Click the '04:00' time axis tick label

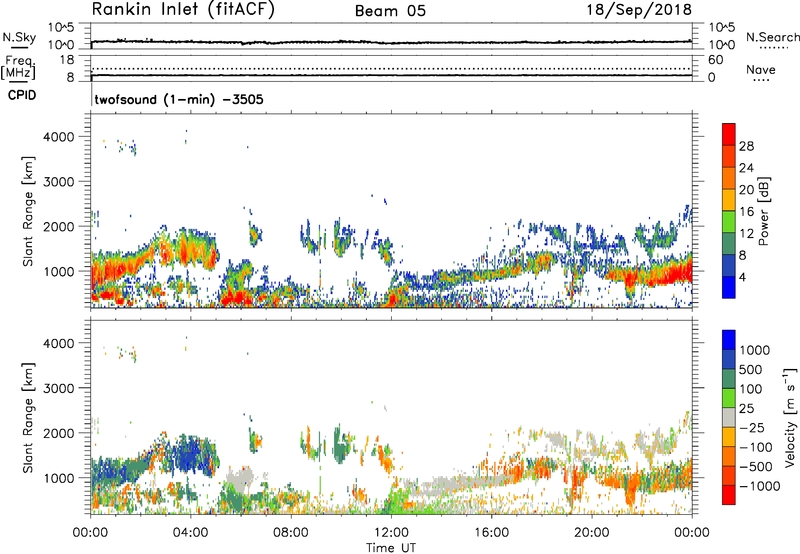191,533
